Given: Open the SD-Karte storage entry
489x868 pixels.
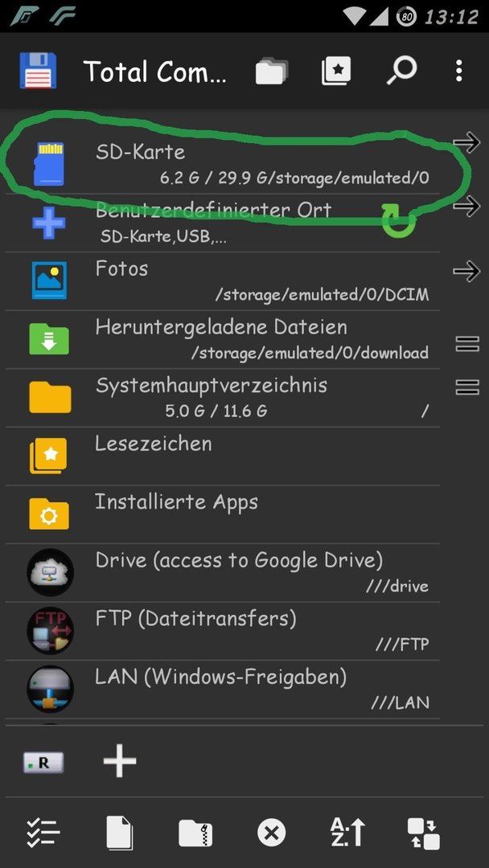Looking at the screenshot, I should tap(223, 165).
